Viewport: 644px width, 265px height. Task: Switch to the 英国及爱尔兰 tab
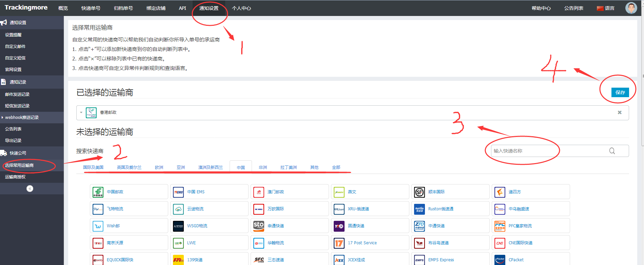point(129,167)
